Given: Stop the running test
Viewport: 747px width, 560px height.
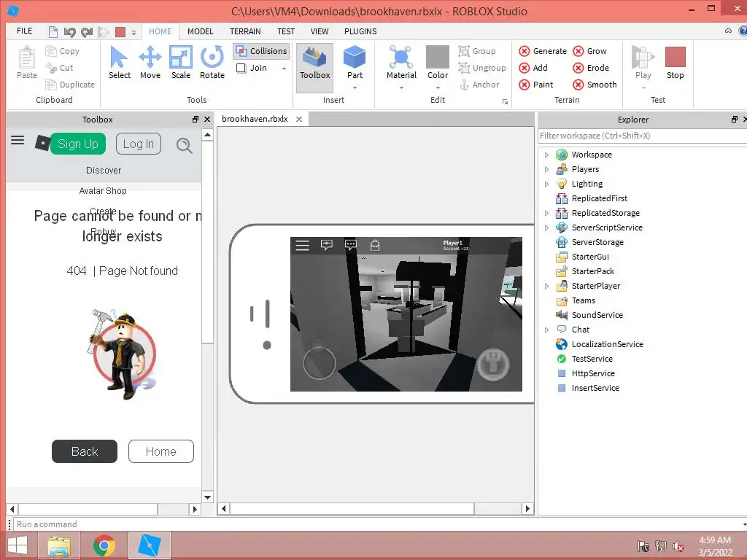Looking at the screenshot, I should (675, 63).
